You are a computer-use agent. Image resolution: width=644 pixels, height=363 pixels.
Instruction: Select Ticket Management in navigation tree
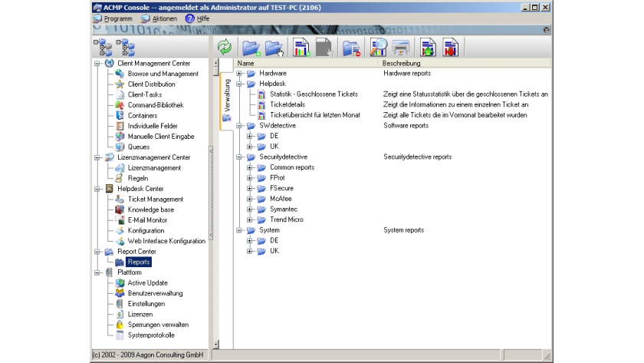155,200
